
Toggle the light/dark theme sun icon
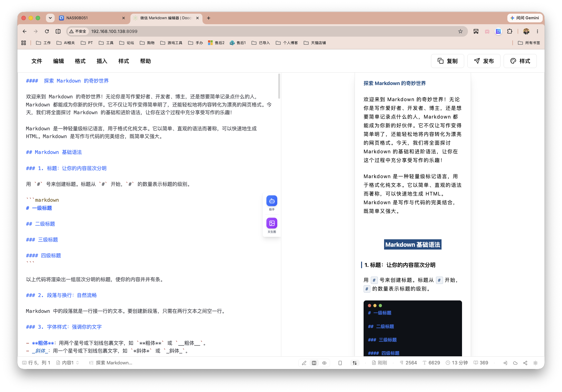[x=535, y=363]
